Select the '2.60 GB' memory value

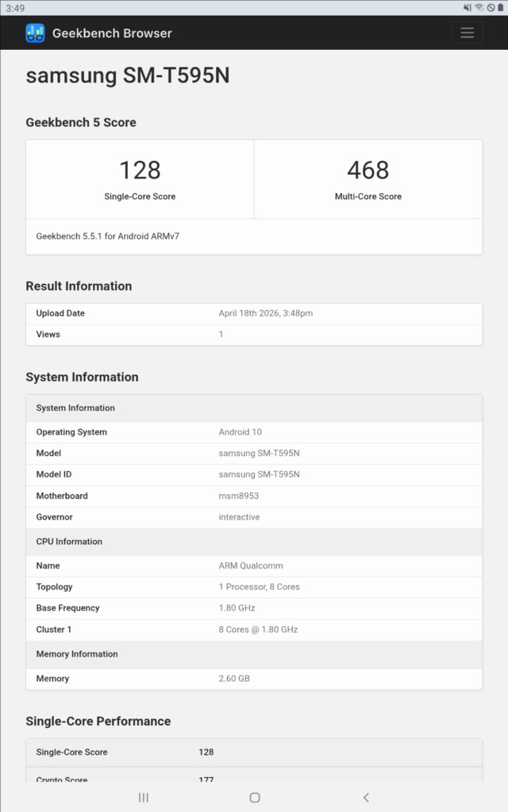[x=234, y=679]
